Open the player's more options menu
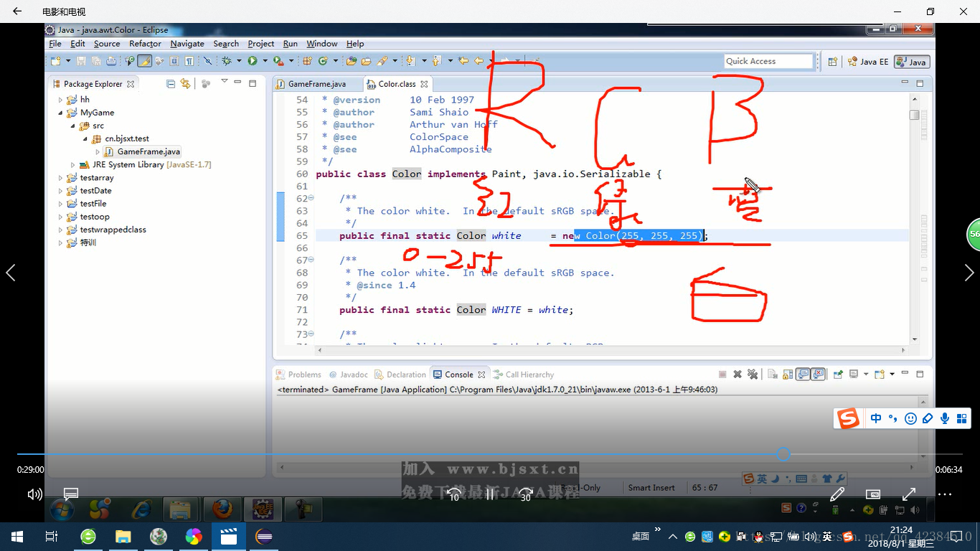This screenshot has width=980, height=551. [944, 494]
